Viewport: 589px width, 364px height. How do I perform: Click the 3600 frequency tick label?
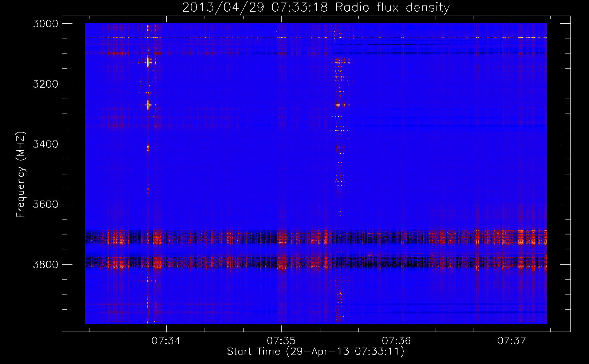(x=46, y=204)
